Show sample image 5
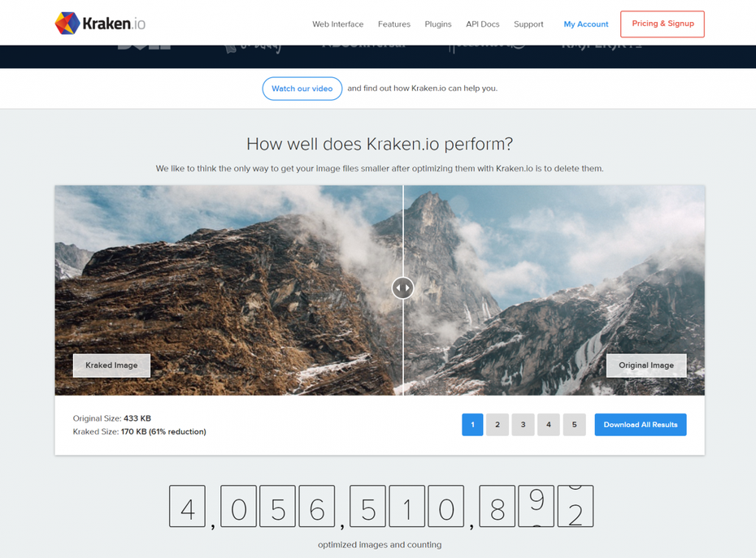Screen dimensions: 756x558 574,425
